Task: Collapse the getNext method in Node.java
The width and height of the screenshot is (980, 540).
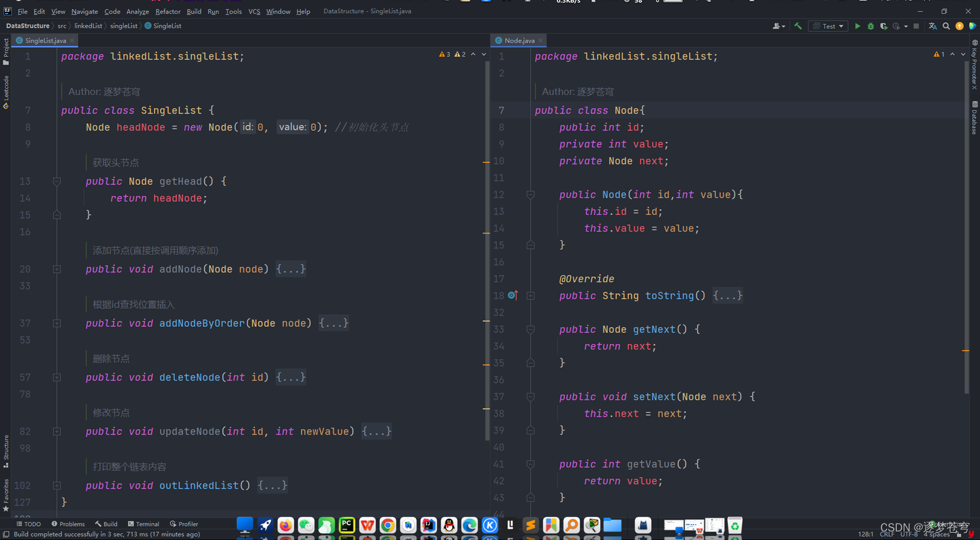Action: tap(531, 330)
